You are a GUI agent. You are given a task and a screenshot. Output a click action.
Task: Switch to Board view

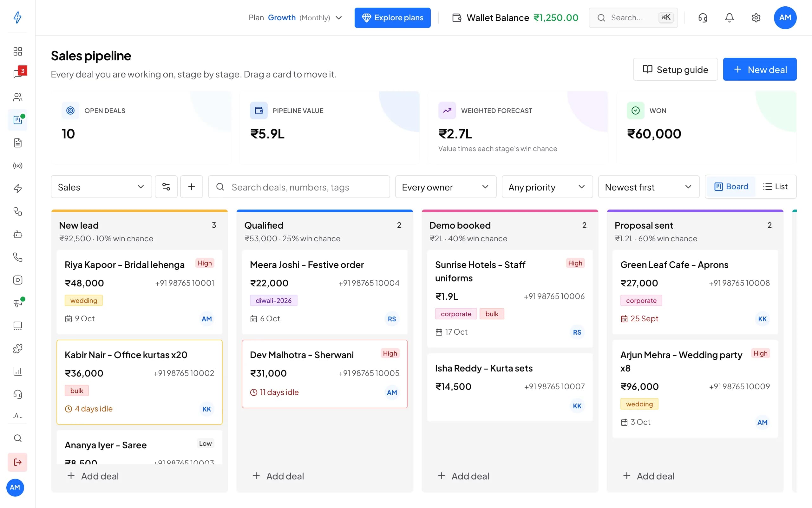click(x=731, y=186)
